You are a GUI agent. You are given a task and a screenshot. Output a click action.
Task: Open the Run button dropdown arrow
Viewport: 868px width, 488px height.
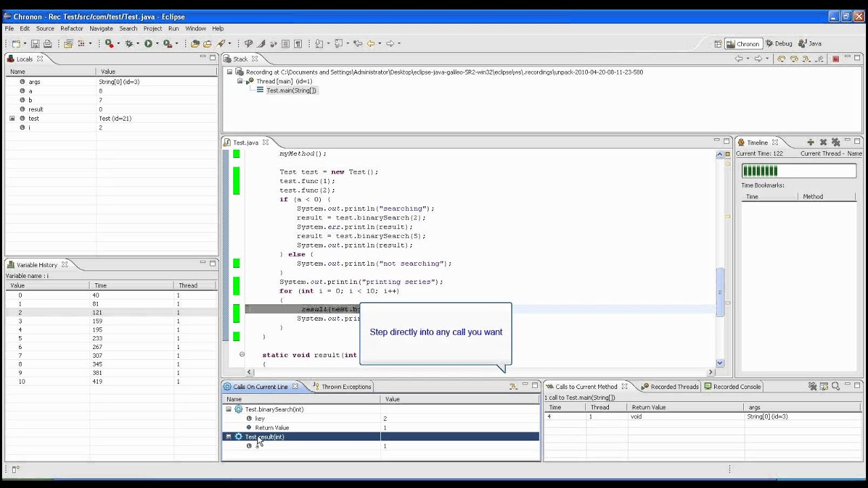[x=157, y=43]
